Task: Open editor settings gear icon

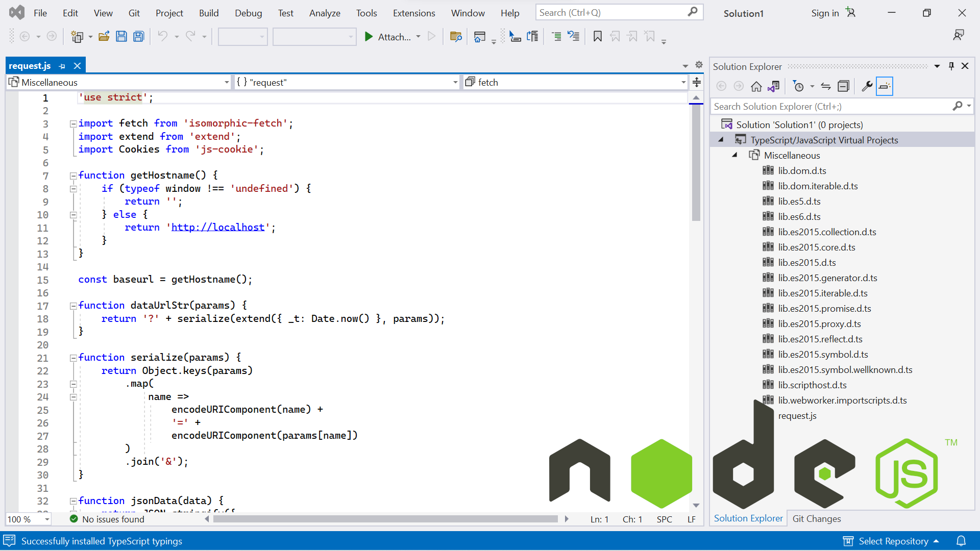Action: click(699, 65)
